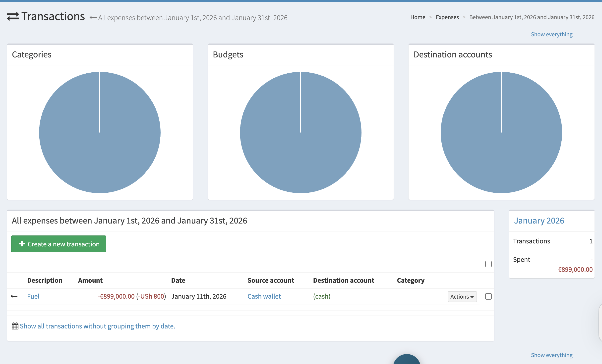Open Expenses from the breadcrumb trail
602x364 pixels.
(447, 17)
